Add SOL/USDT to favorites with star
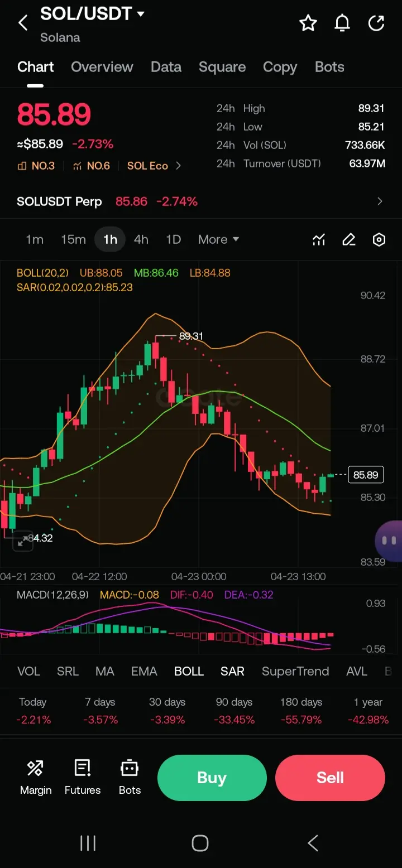The image size is (402, 868). 308,23
